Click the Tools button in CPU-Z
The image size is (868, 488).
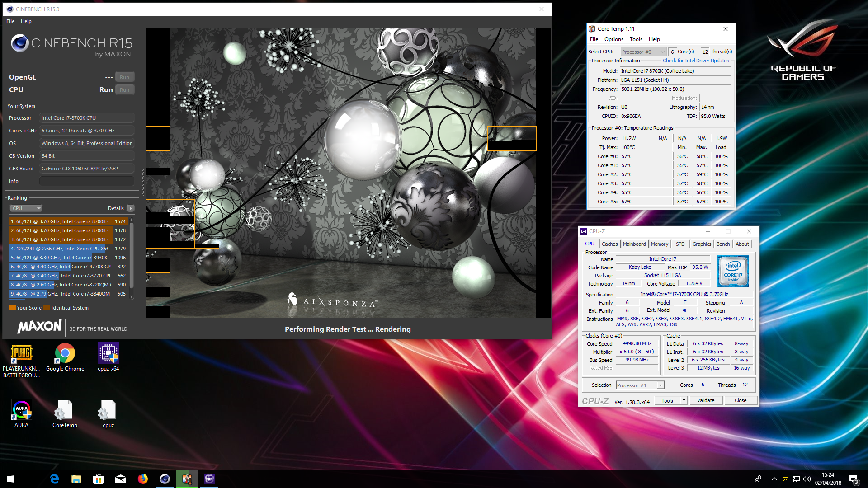(x=667, y=400)
